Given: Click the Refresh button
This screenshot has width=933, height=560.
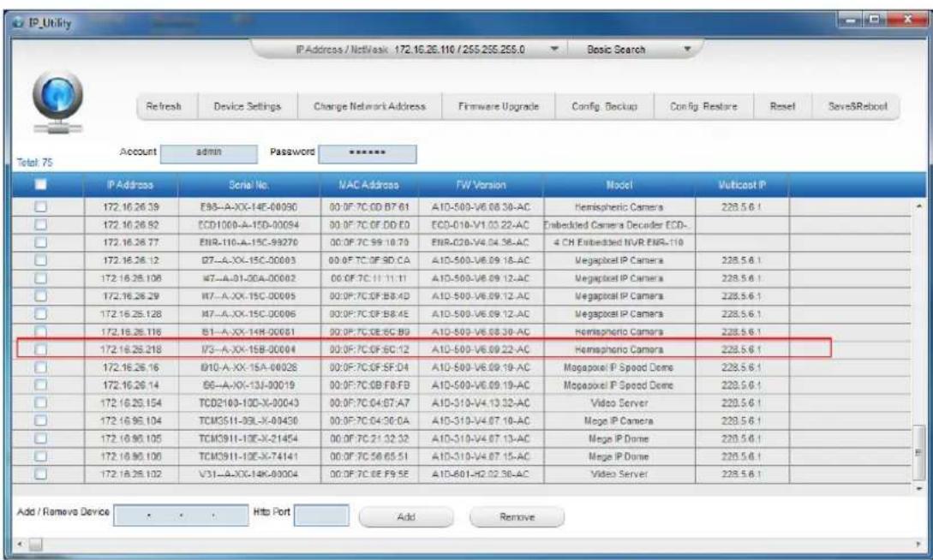Looking at the screenshot, I should tap(163, 107).
